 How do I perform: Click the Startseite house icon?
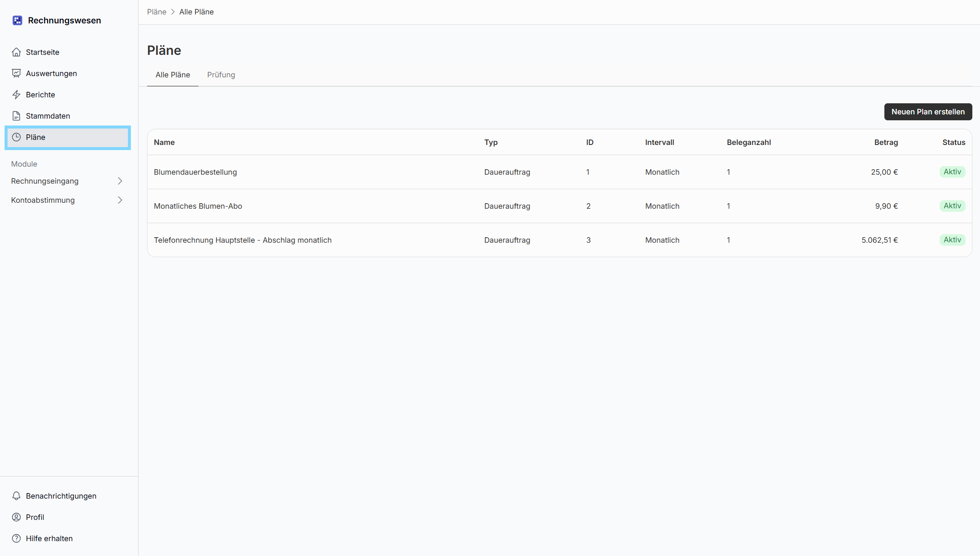[x=16, y=52]
